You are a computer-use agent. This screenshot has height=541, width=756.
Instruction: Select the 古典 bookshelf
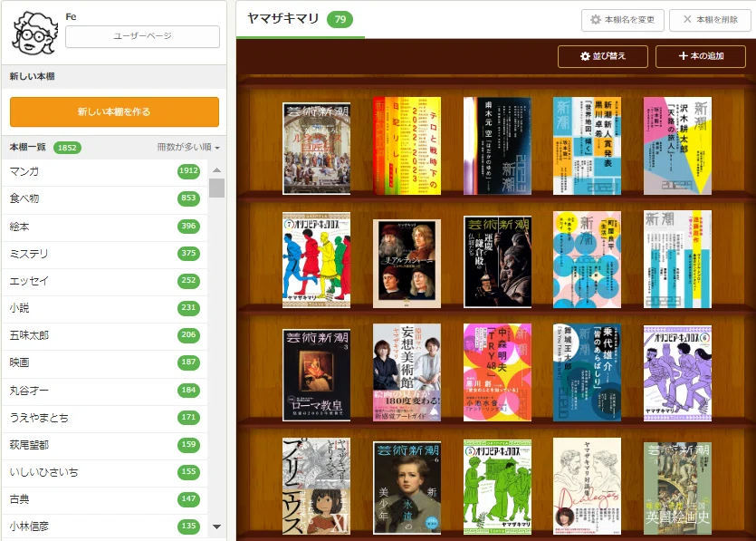[x=105, y=499]
